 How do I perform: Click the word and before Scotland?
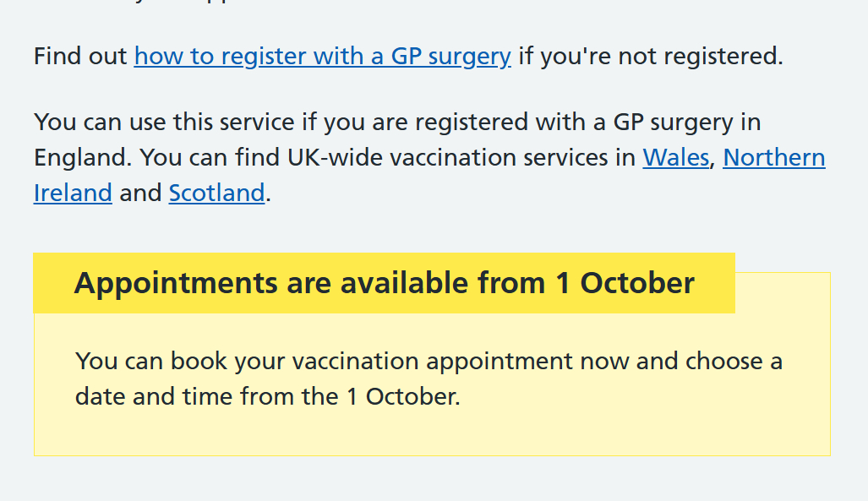140,193
